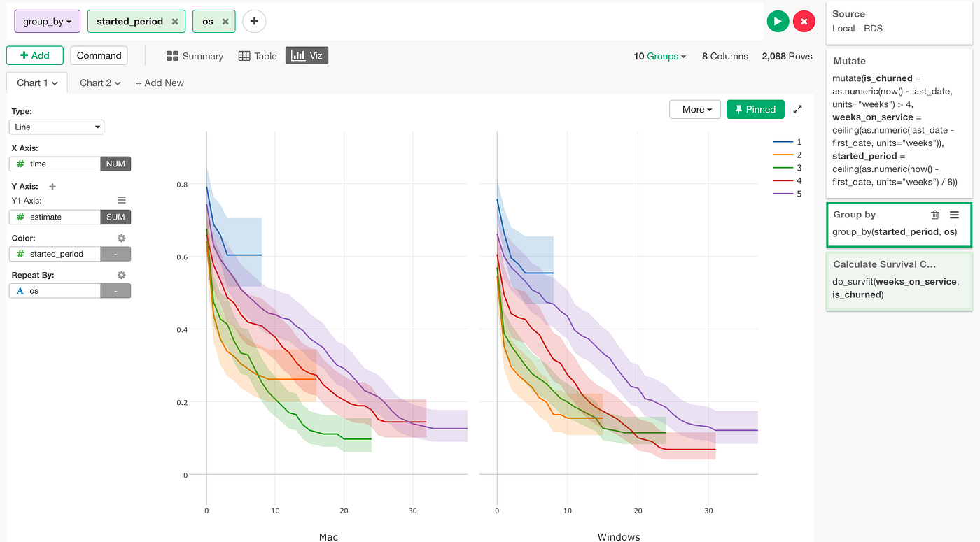Run the data wrangling steps with the green play icon
This screenshot has height=542, width=980.
pos(778,21)
